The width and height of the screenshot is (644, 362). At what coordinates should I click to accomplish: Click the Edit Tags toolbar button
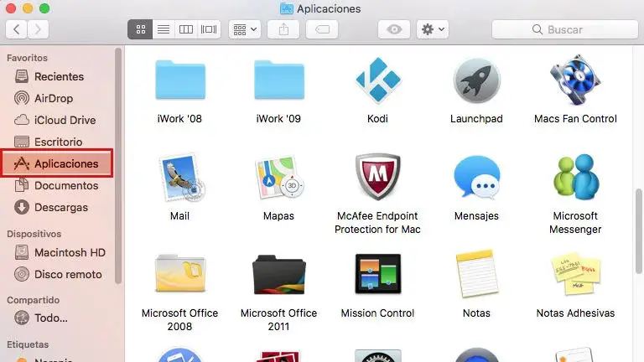tap(322, 29)
